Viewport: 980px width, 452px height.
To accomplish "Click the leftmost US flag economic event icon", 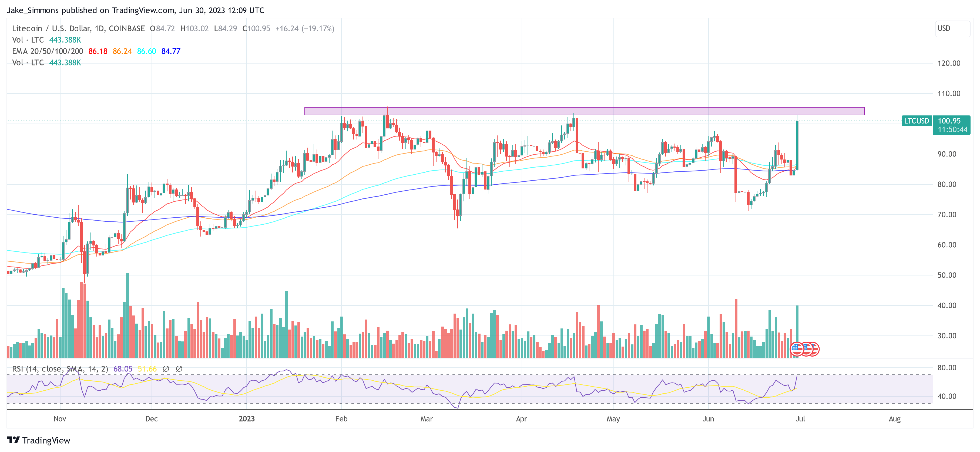I will (x=797, y=349).
